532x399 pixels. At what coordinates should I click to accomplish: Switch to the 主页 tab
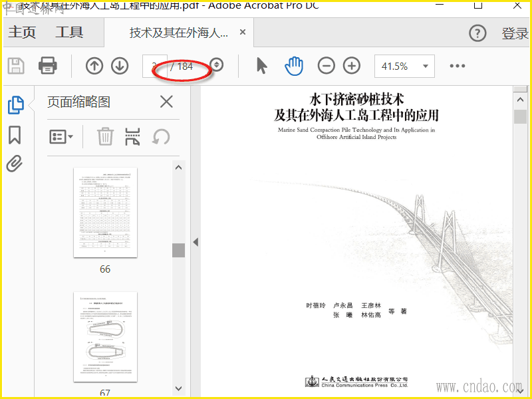(22, 32)
